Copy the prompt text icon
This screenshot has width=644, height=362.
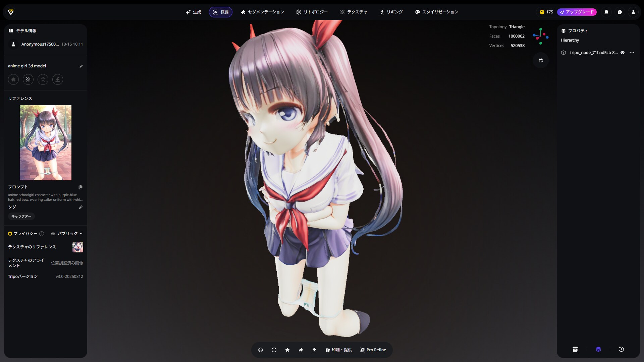pos(80,187)
